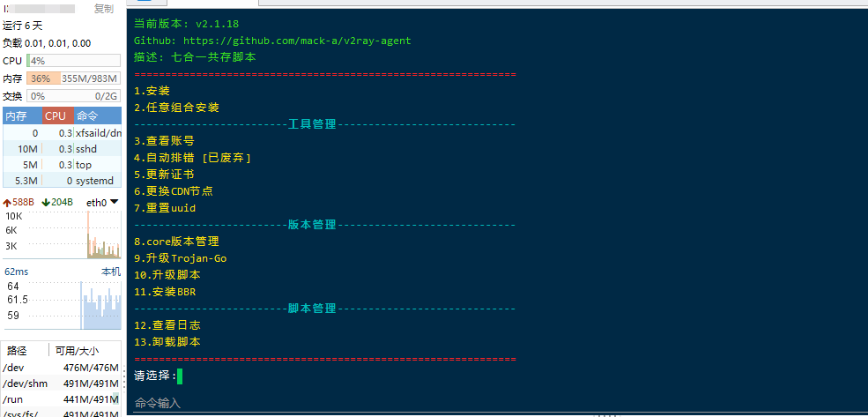This screenshot has height=417, width=868.
Task: Select the sshd process row
Action: (x=62, y=149)
